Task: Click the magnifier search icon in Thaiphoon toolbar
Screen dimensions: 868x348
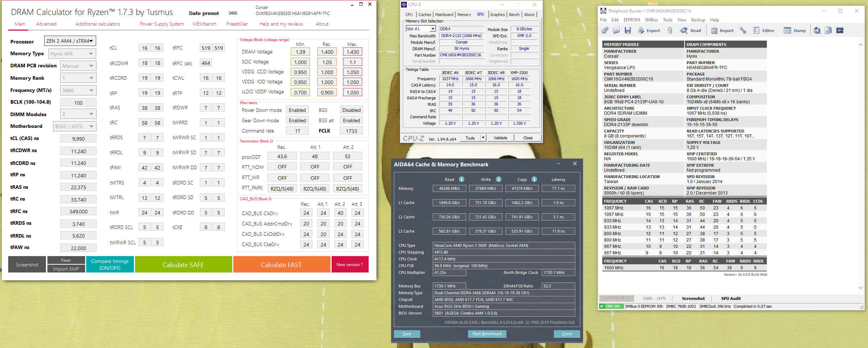Action: (817, 31)
